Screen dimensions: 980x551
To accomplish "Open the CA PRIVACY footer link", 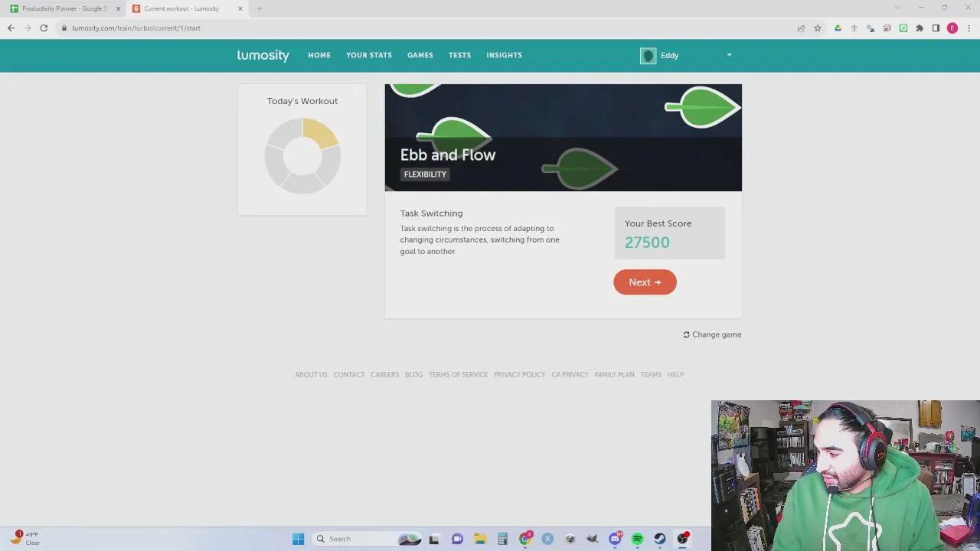I will click(570, 375).
